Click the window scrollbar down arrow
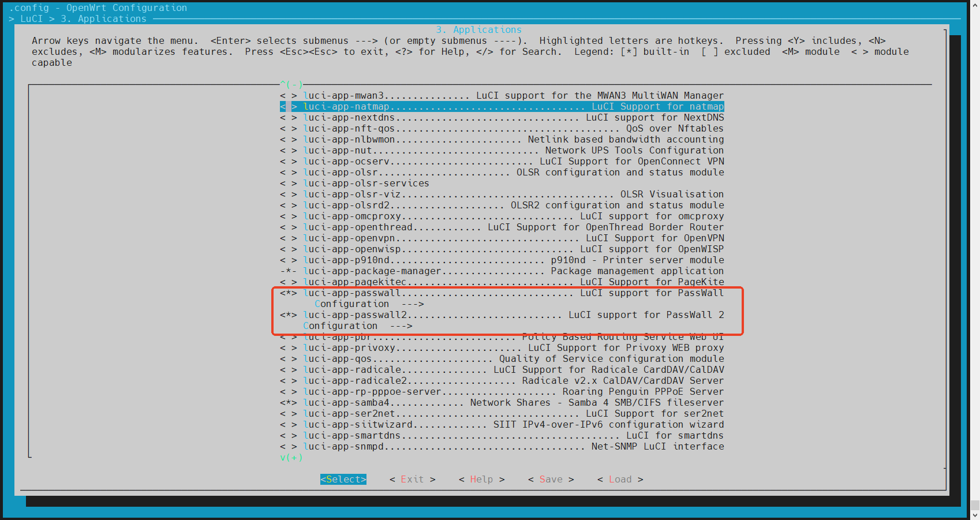Image resolution: width=980 pixels, height=520 pixels. 974,515
